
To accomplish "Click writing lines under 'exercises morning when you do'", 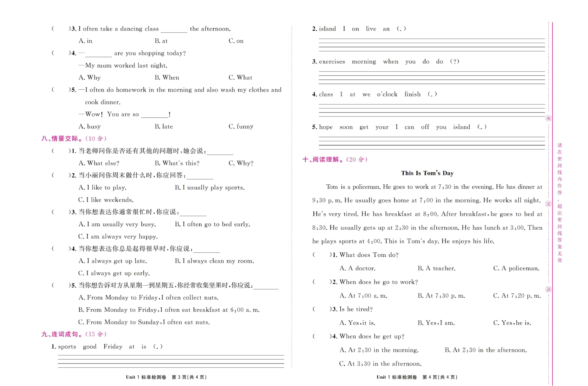I will pyautogui.click(x=432, y=78).
